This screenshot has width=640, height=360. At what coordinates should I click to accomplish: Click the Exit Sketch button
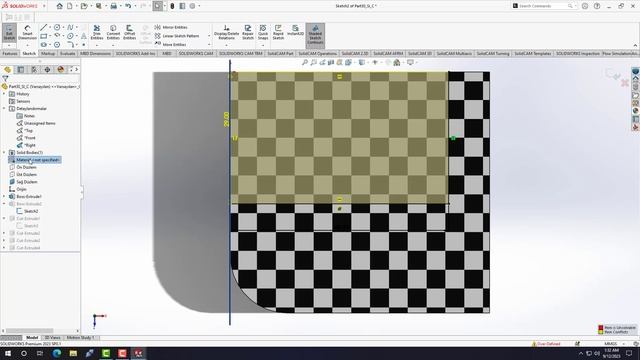9,33
